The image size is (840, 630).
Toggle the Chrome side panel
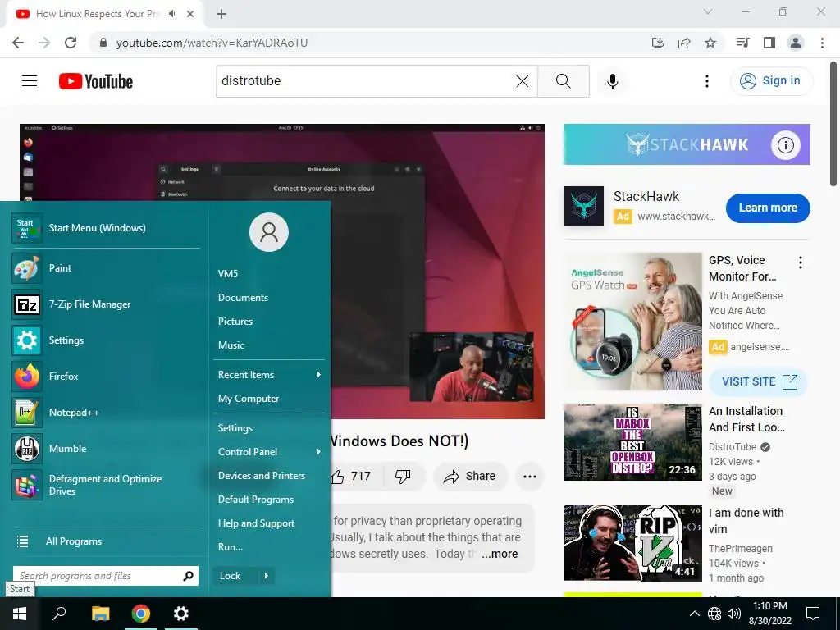tap(769, 43)
